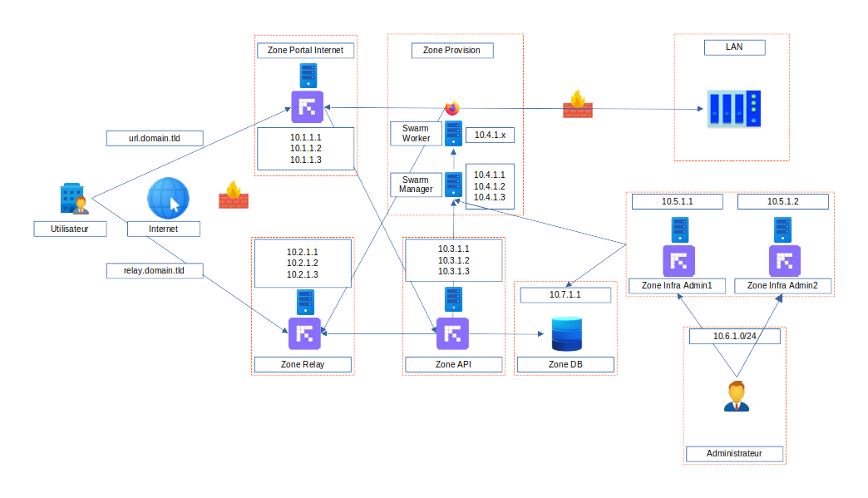This screenshot has width=868, height=498.
Task: Click the firewall icon beside the Internet globe
Action: (234, 196)
